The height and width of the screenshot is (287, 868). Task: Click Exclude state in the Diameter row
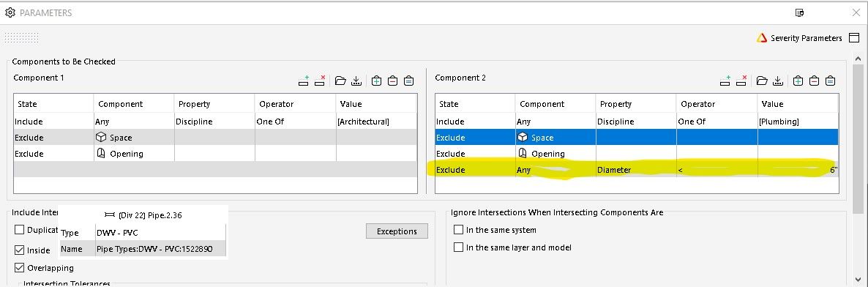475,170
